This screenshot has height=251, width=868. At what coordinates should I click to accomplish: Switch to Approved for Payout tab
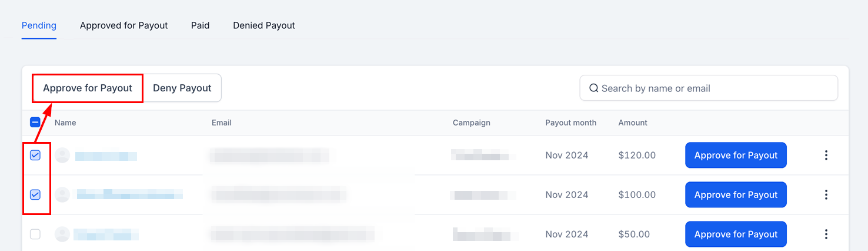point(124,26)
